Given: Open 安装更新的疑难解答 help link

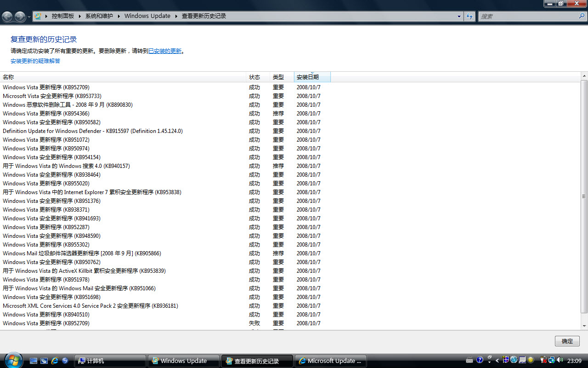Looking at the screenshot, I should click(x=35, y=61).
